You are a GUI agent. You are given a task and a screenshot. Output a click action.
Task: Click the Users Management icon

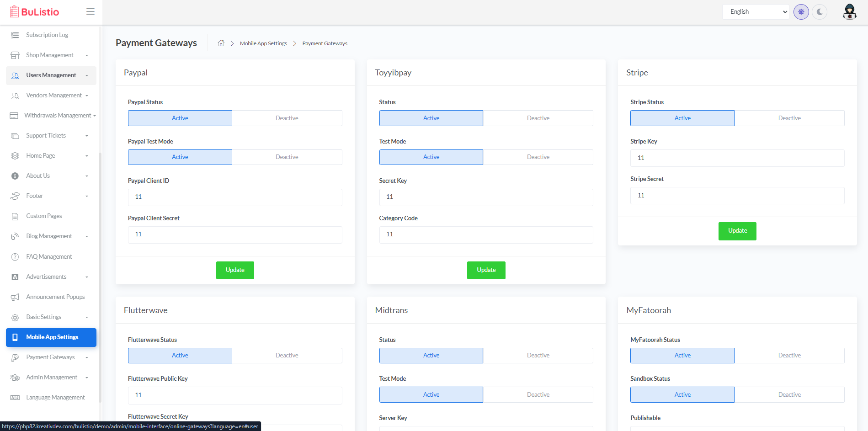pos(15,75)
